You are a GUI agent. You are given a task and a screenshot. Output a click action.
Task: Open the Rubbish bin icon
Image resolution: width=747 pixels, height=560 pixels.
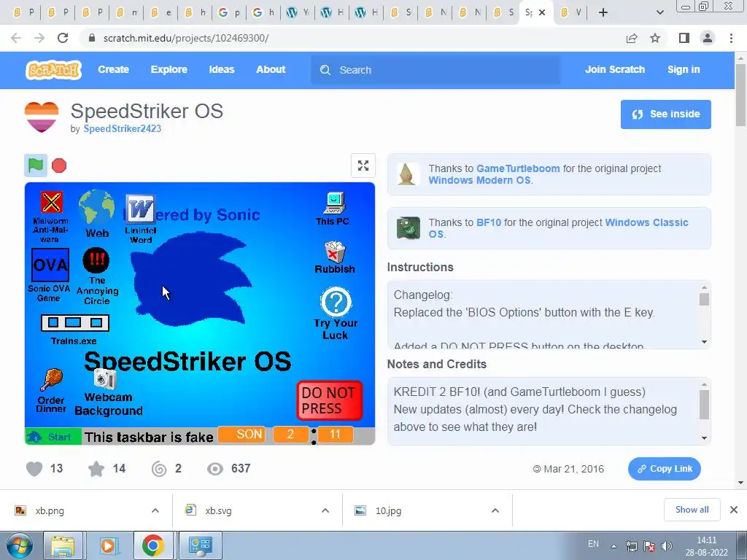click(334, 257)
